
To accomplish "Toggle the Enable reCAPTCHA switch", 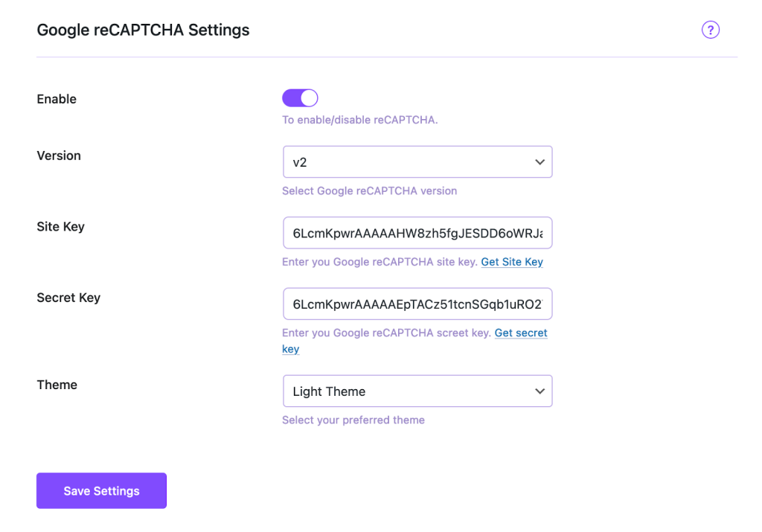I will point(300,98).
